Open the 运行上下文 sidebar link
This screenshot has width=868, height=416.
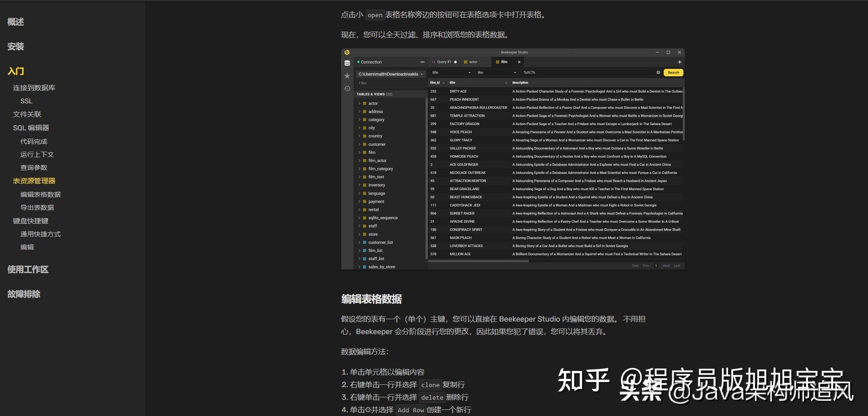(x=37, y=154)
